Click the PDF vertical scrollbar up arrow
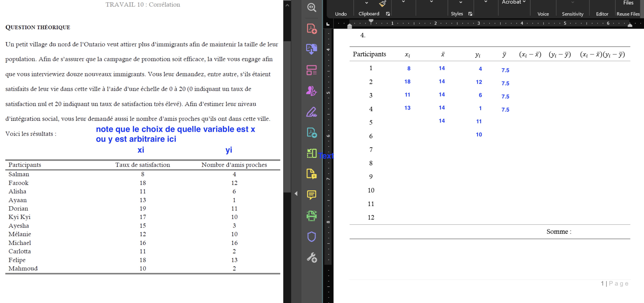Screen dimensions: 644x303 click(x=287, y=5)
